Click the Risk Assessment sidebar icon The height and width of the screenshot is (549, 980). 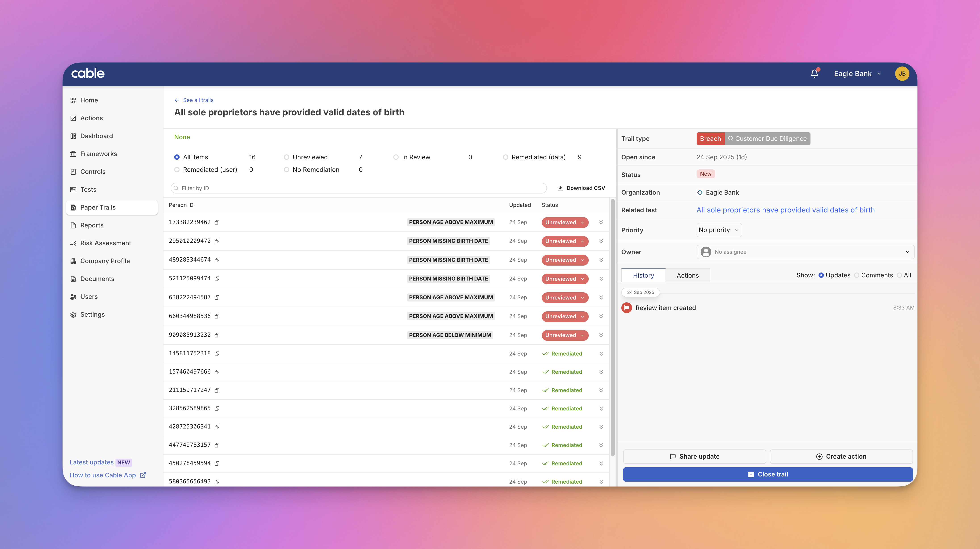pos(73,243)
